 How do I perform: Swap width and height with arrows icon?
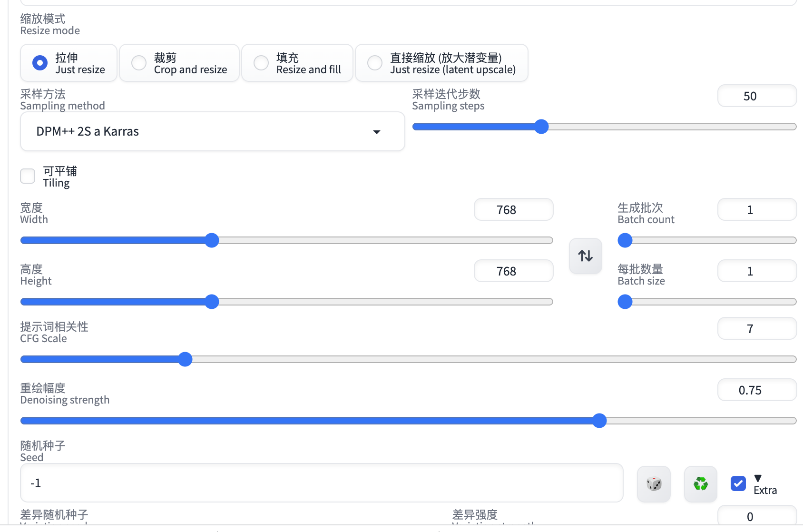(586, 256)
